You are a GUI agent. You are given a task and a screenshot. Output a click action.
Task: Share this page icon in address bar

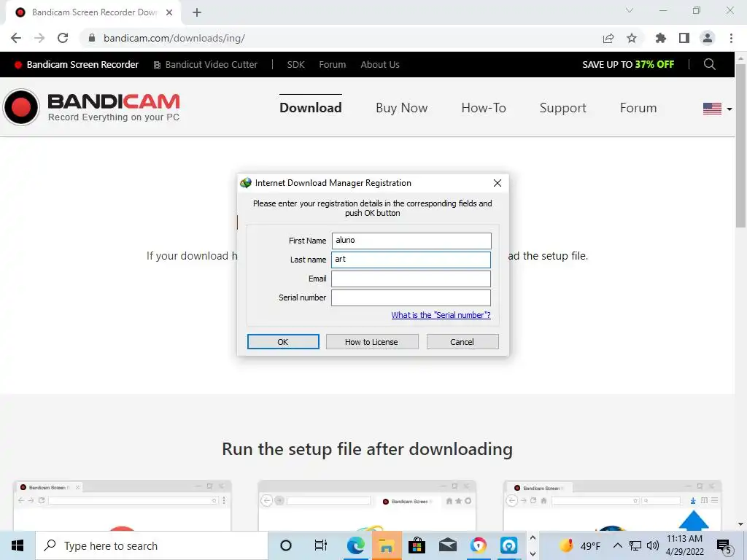(608, 38)
